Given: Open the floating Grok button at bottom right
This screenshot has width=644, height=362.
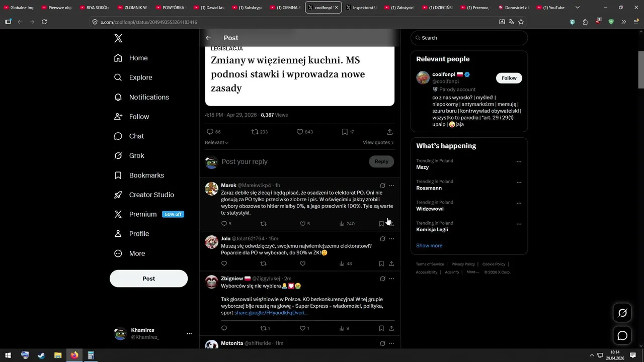Looking at the screenshot, I should (622, 313).
